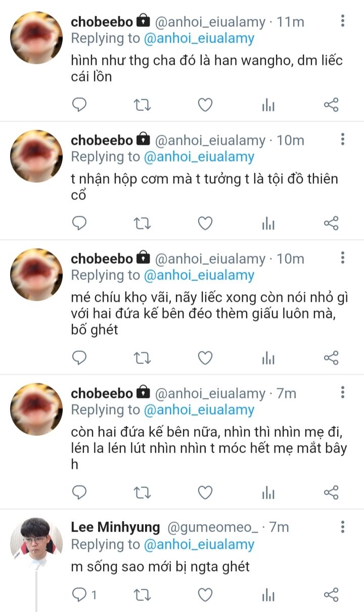Open more options menu on Lee Minhyung's tweet
The image size is (364, 612).
coord(343,527)
